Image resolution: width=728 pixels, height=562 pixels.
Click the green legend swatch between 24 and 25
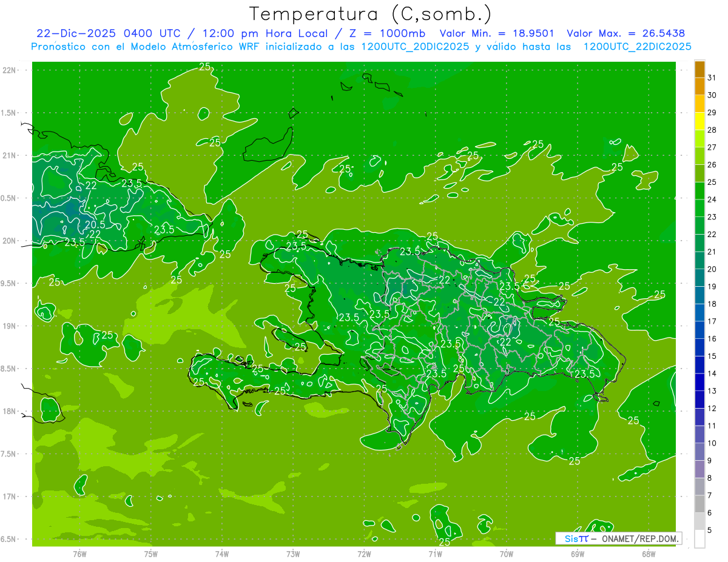(x=699, y=191)
